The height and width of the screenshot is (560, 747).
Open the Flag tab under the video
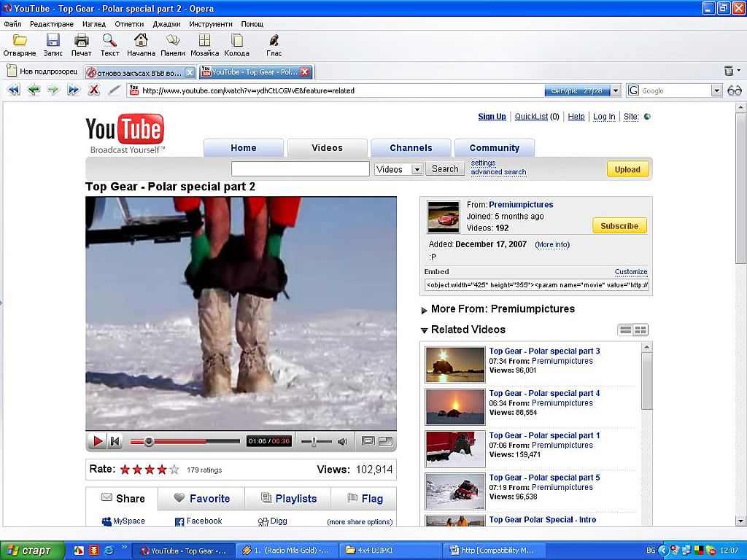pyautogui.click(x=365, y=499)
